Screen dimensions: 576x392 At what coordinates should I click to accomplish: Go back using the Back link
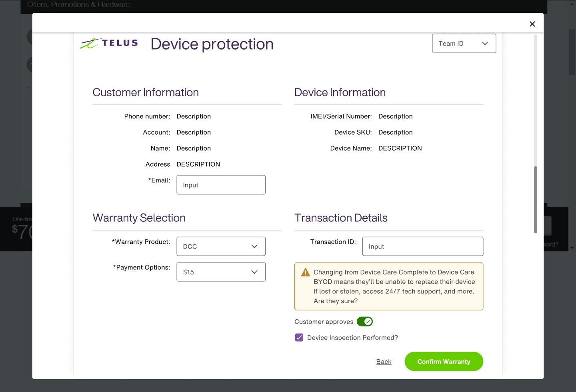(384, 362)
